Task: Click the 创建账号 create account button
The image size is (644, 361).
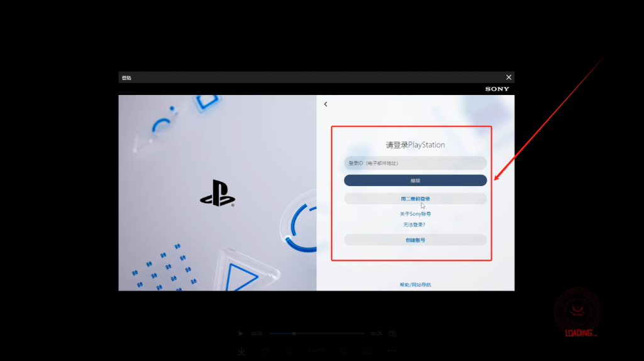Action: click(415, 240)
